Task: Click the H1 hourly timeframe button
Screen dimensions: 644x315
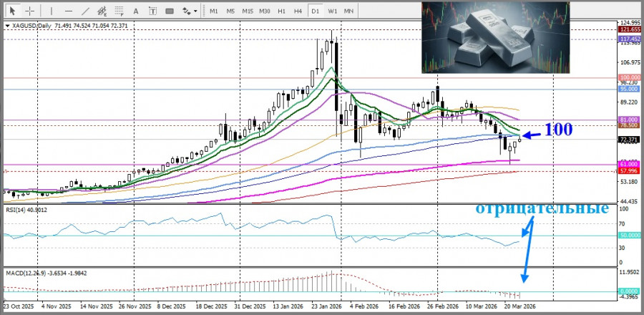Action: pos(282,11)
